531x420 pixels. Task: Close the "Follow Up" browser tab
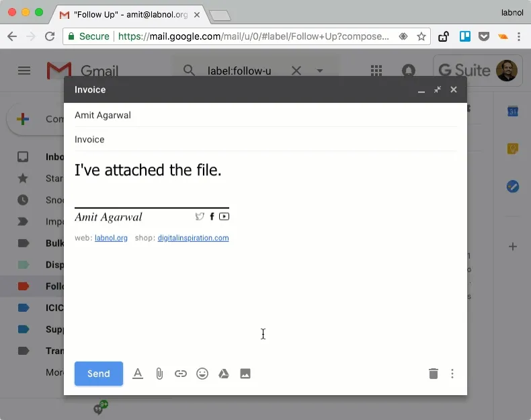click(x=197, y=15)
